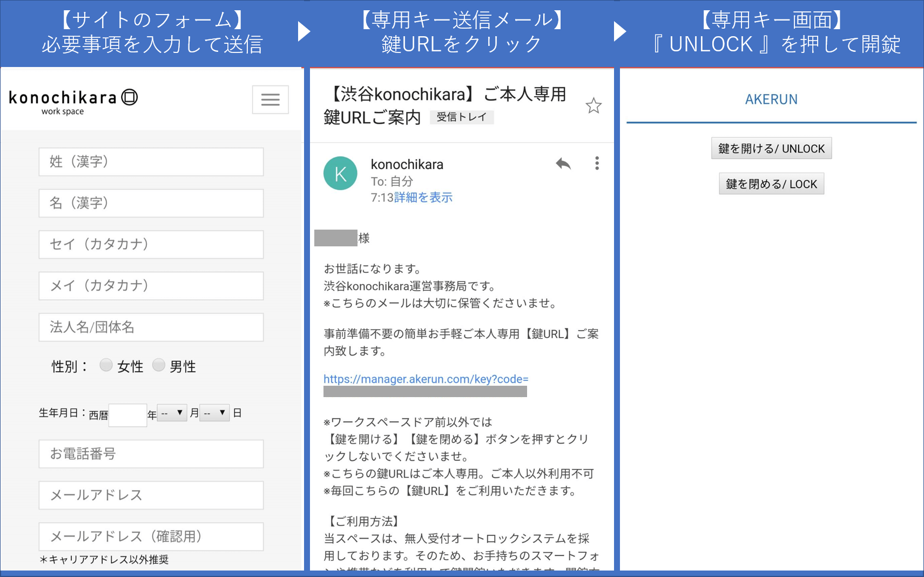Click the 姓（漢字）input field

pyautogui.click(x=151, y=162)
